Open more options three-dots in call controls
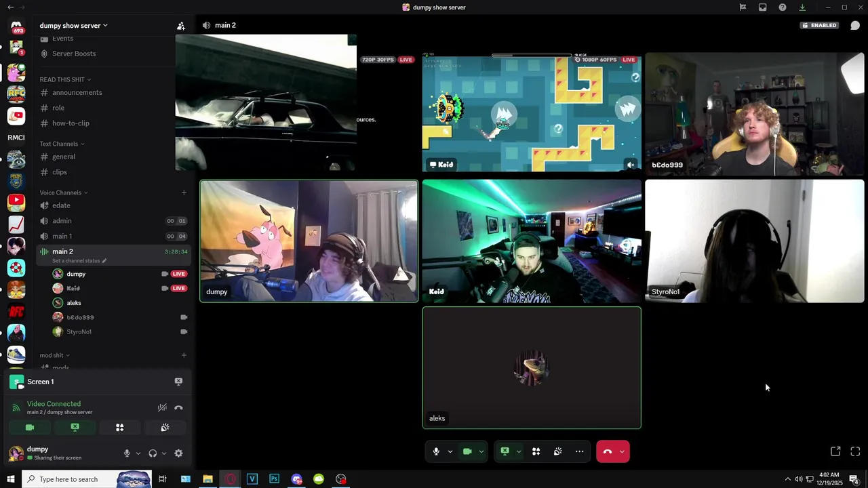 click(x=579, y=451)
